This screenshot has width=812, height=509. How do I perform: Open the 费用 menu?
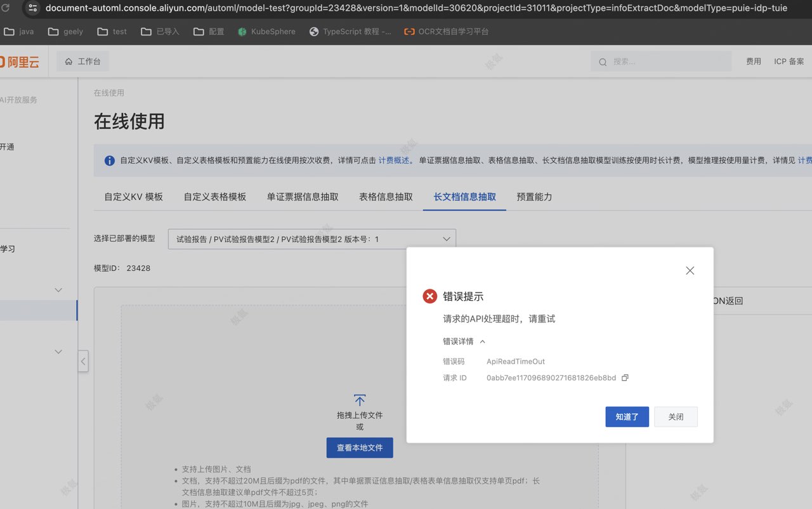[x=754, y=62]
